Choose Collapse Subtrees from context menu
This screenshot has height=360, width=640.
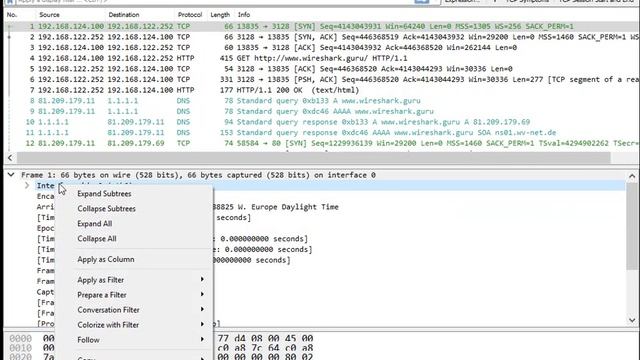point(106,209)
